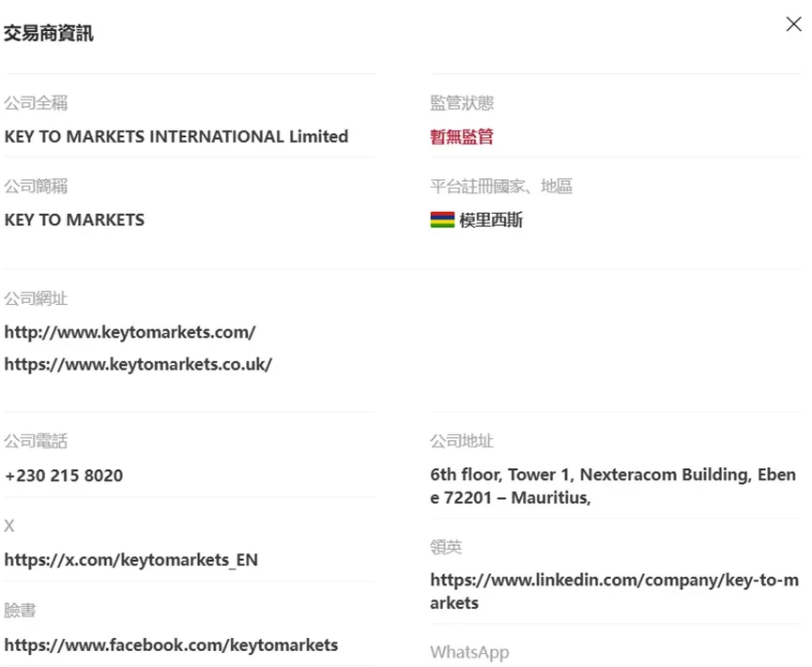This screenshot has width=812, height=667.
Task: Click the 交易商資訊 heading
Action: point(49,34)
